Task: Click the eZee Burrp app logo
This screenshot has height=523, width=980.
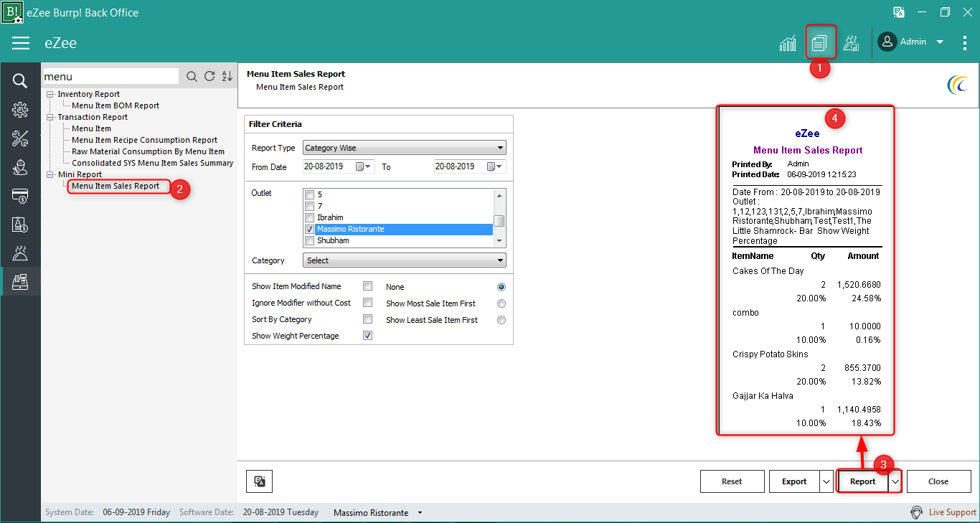Action: pos(11,12)
